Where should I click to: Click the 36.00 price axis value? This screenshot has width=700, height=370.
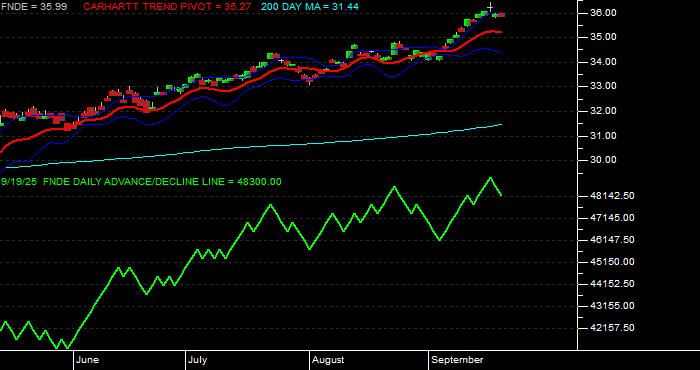[x=604, y=13]
